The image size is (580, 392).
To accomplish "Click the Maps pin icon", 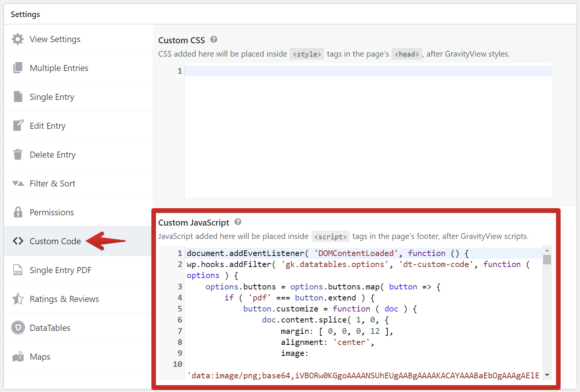I will coord(18,356).
